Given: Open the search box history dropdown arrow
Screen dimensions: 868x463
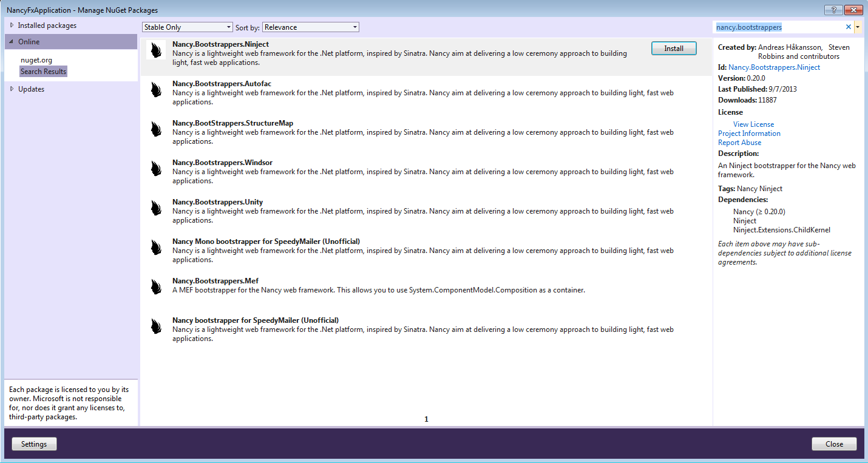Looking at the screenshot, I should (858, 27).
